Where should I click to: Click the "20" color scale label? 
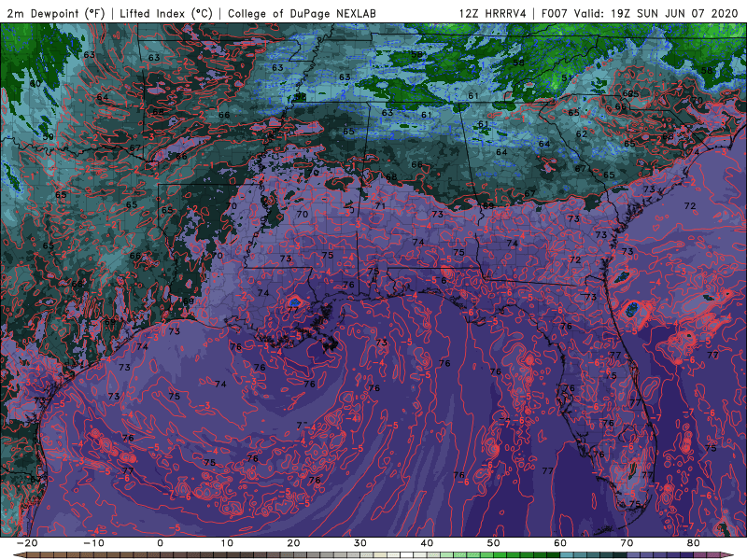[x=293, y=543]
